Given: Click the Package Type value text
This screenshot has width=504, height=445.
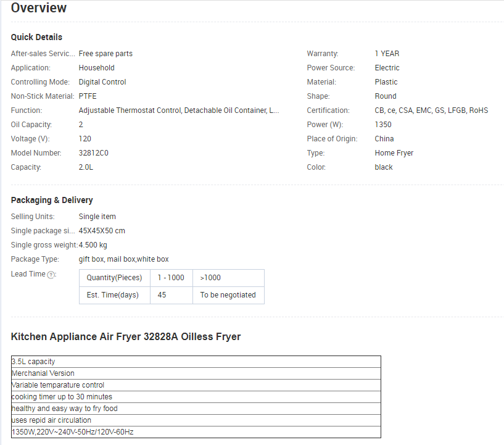Looking at the screenshot, I should (x=123, y=259).
